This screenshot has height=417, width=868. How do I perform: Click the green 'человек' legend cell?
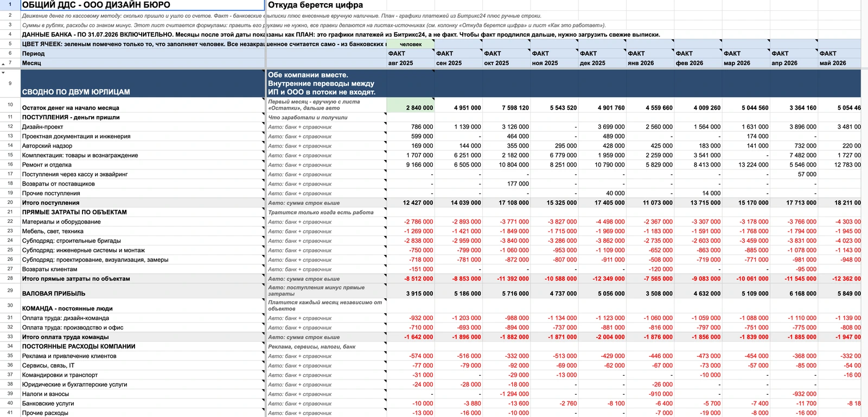(x=411, y=44)
